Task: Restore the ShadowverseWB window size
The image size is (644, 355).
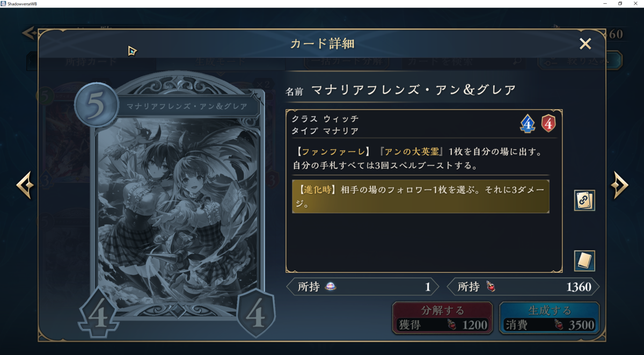Action: [x=620, y=4]
